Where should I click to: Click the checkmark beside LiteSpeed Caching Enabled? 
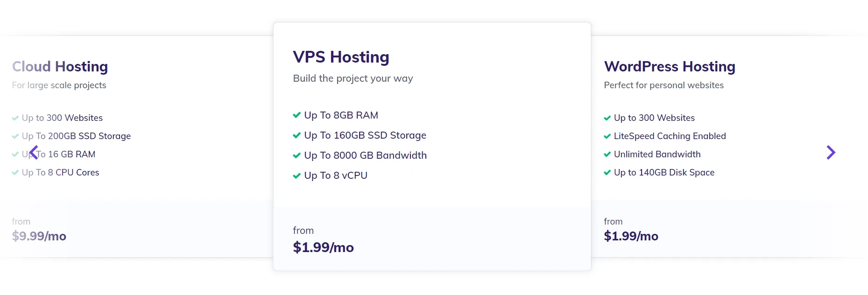607,136
